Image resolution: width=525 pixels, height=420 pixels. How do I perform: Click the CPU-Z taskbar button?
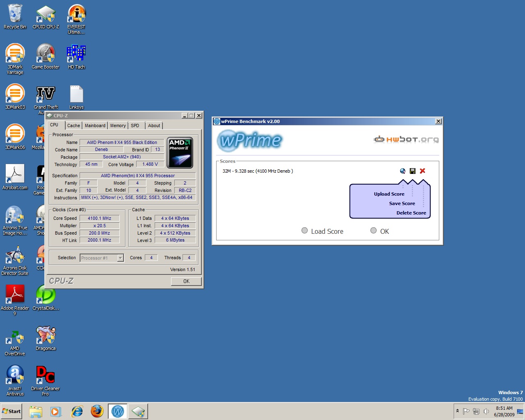[x=138, y=411]
